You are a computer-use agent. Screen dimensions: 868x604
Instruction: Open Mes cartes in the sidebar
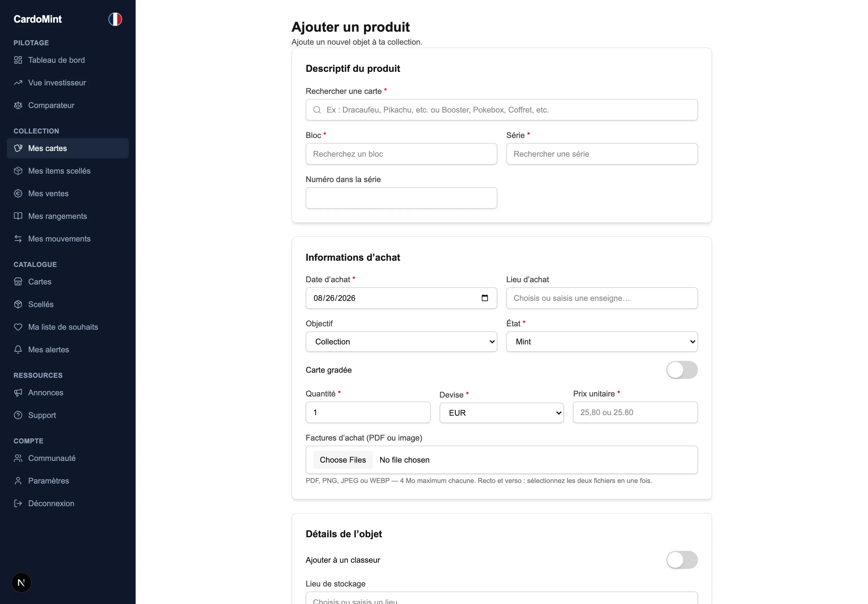[68, 148]
